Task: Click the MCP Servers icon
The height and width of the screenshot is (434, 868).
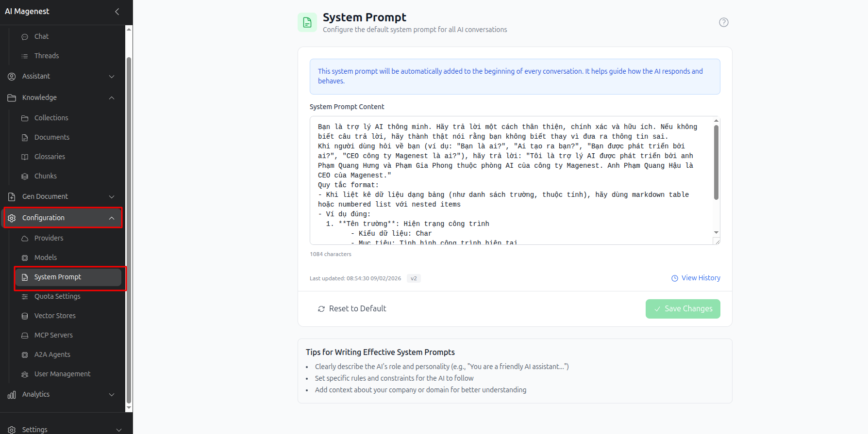Action: (25, 336)
